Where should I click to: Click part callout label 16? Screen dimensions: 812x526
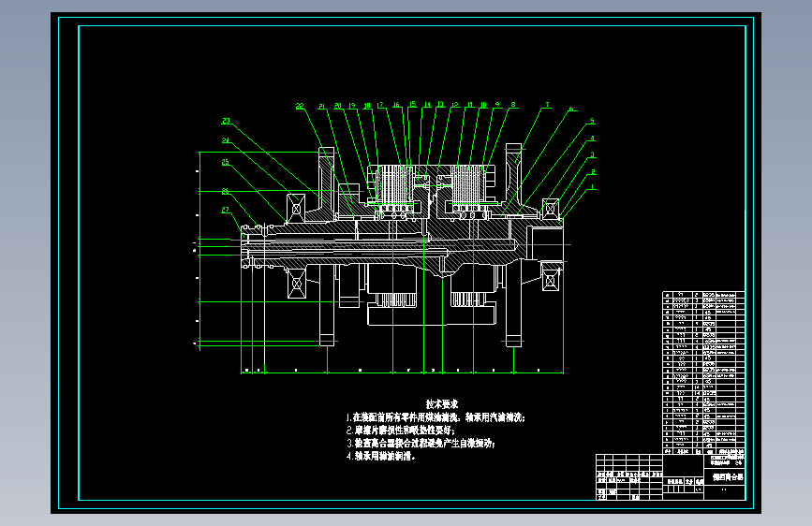(396, 105)
